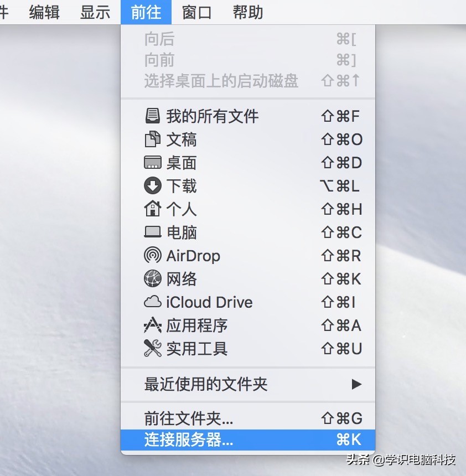Select the iCloud Drive cloud icon
Image resolution: width=466 pixels, height=476 pixels.
[x=152, y=302]
